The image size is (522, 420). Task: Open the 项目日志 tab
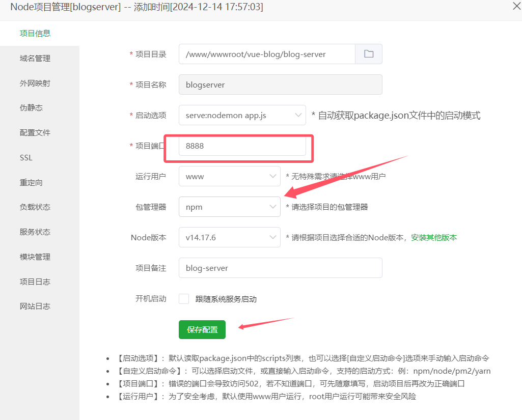point(35,282)
